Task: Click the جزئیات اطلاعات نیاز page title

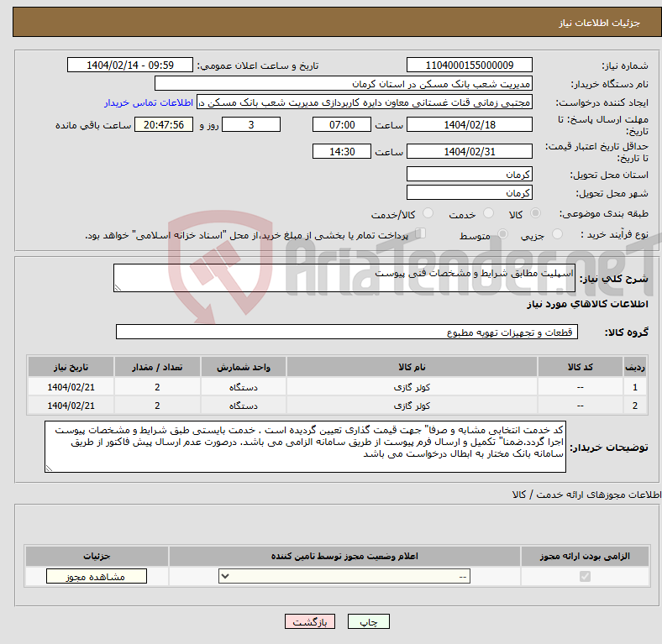Action: [600, 23]
